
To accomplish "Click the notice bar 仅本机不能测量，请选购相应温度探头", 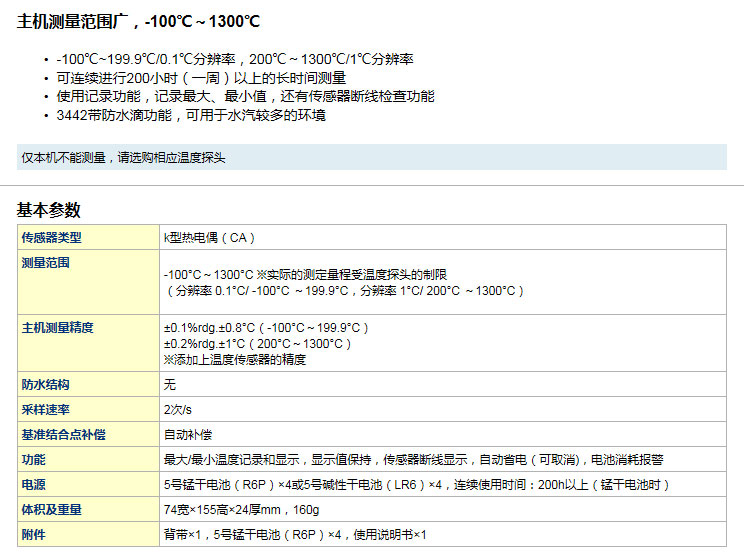I will tap(123, 158).
